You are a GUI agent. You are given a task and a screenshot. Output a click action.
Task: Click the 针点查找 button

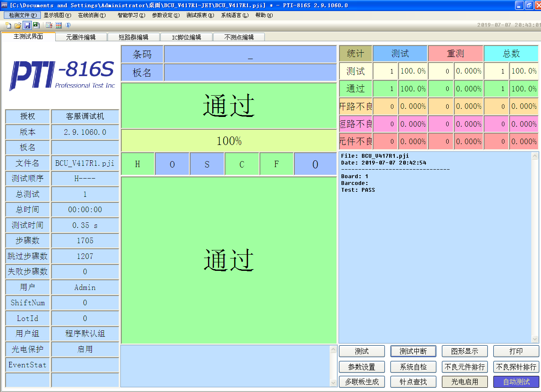[x=413, y=382]
